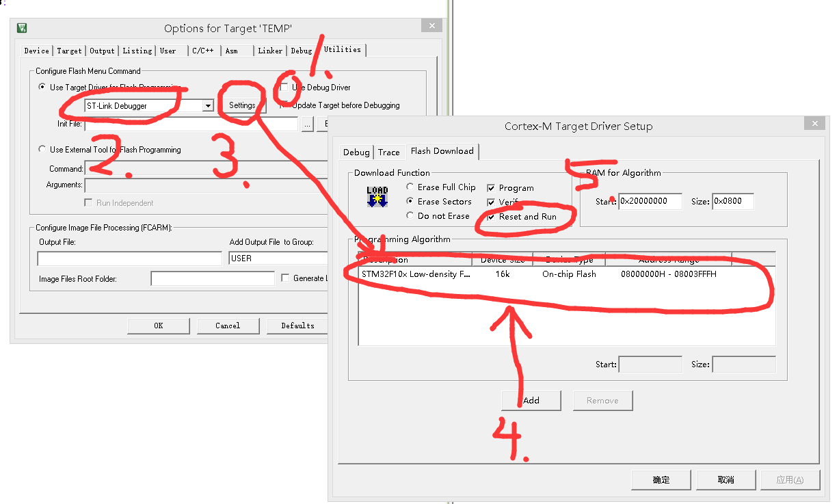Open the Linker tab

point(270,51)
